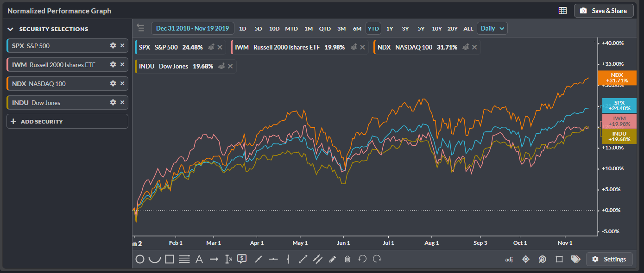Open the Daily frequency dropdown

click(x=492, y=28)
